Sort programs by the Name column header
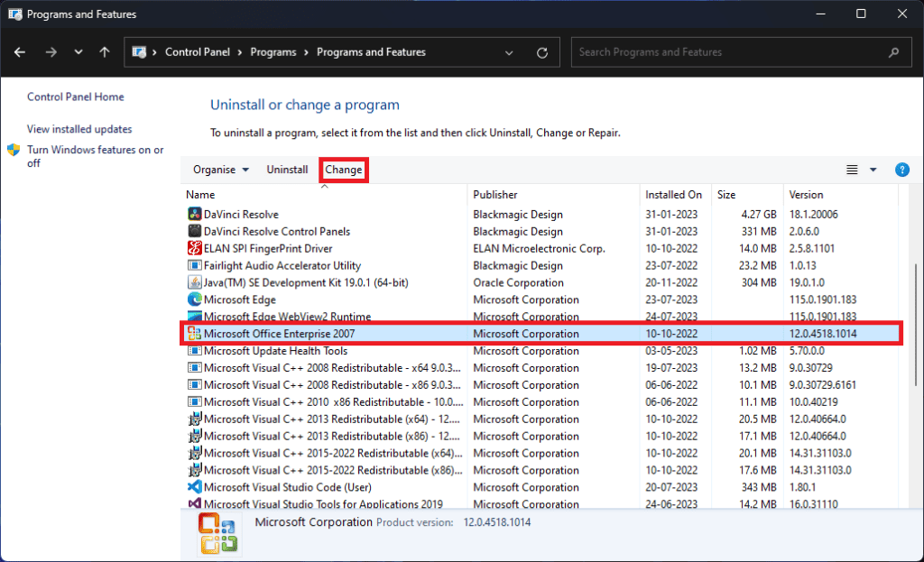The height and width of the screenshot is (562, 924). tap(200, 195)
